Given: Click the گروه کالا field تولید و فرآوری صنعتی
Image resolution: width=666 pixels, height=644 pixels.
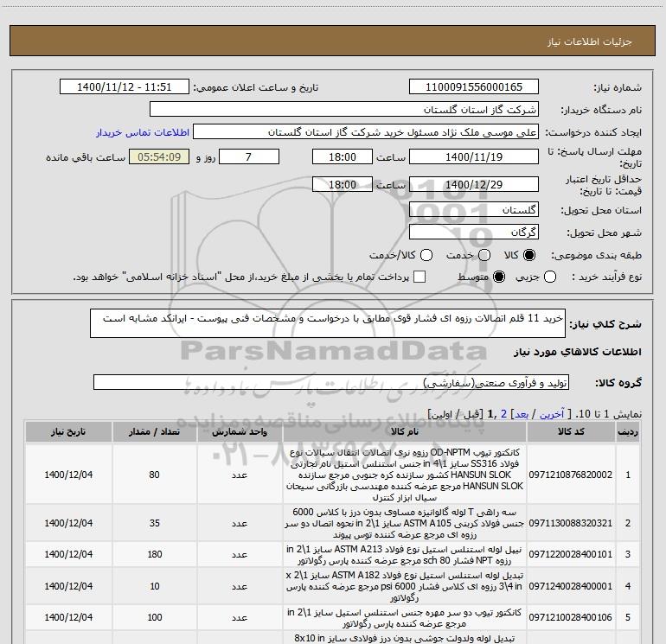Looking at the screenshot, I should click(331, 382).
